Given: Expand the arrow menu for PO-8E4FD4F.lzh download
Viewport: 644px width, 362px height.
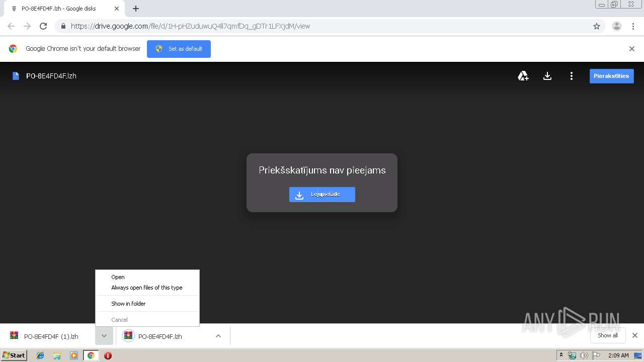Looking at the screenshot, I should click(x=218, y=336).
